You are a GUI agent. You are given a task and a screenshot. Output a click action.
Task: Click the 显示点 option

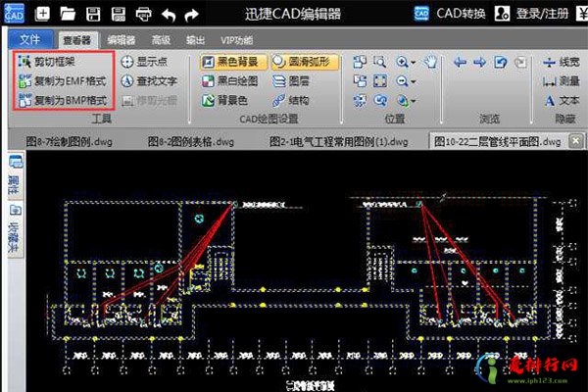click(x=144, y=62)
